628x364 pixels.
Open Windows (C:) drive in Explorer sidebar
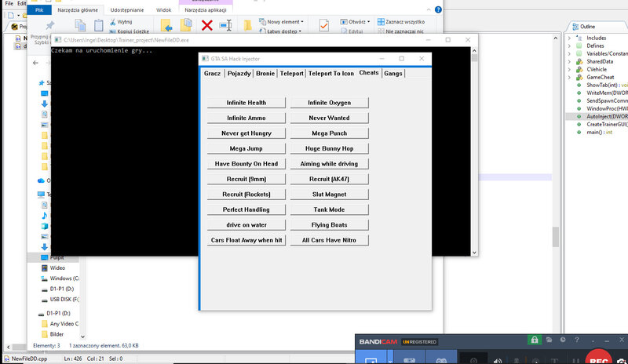pos(60,278)
